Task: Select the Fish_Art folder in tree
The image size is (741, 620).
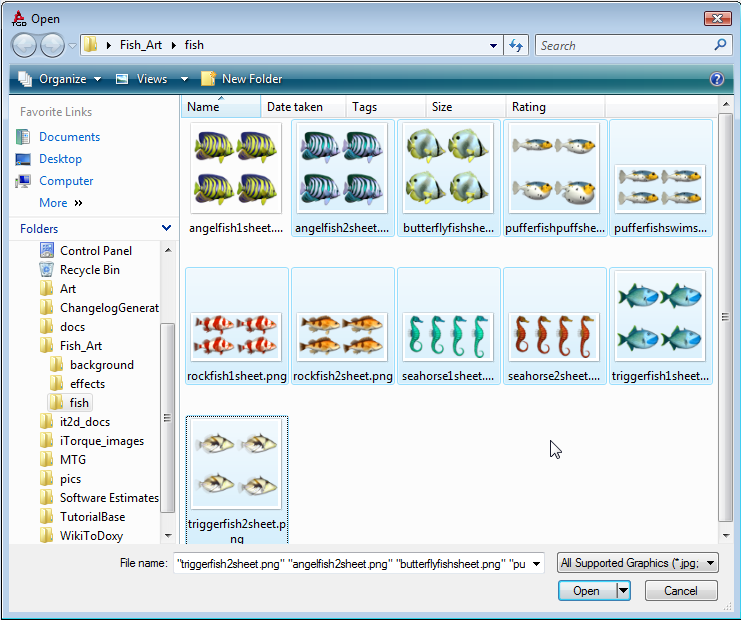Action: click(71, 346)
